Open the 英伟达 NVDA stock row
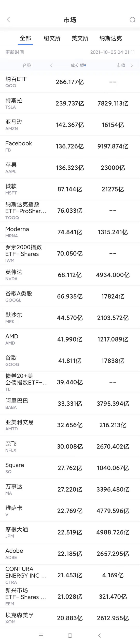 pyautogui.click(x=70, y=275)
